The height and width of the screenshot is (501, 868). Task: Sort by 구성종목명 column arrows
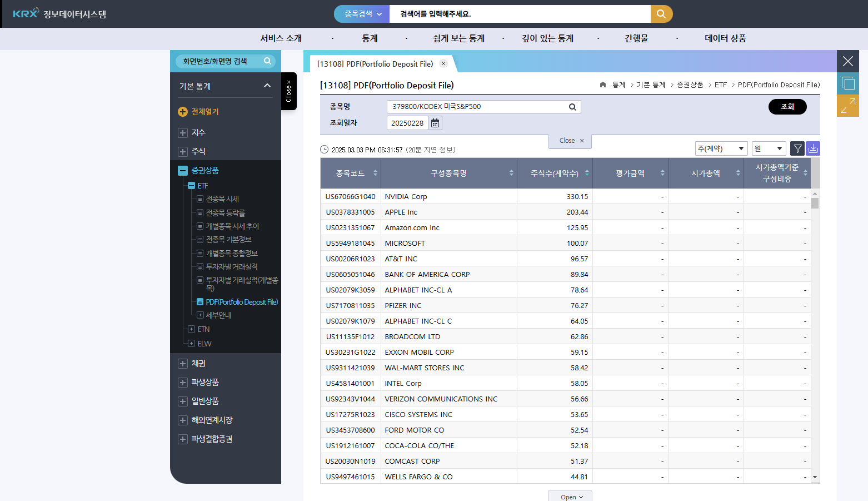[511, 173]
